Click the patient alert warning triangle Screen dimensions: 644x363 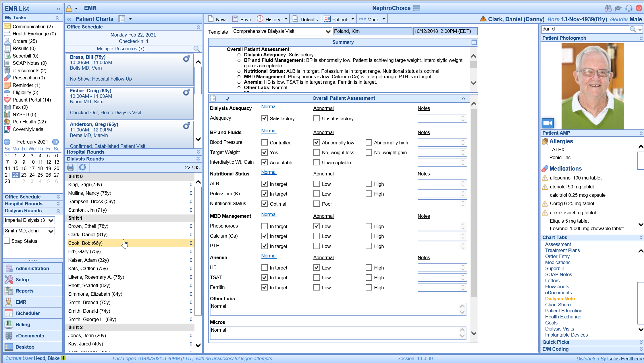coord(483,19)
